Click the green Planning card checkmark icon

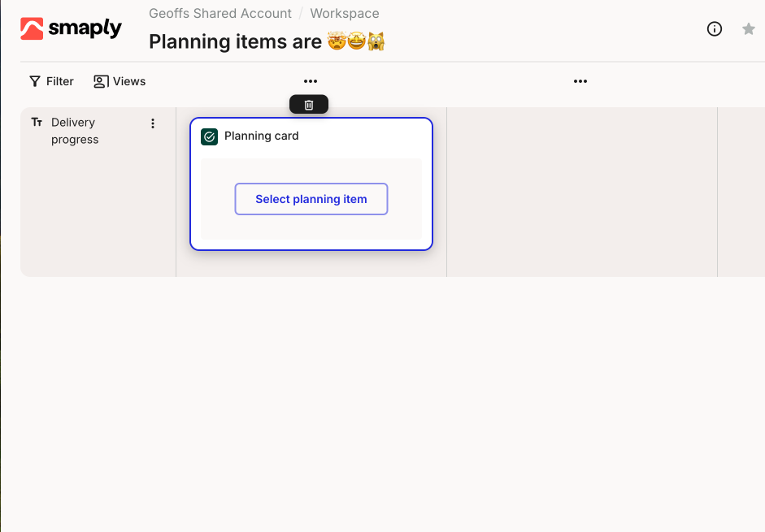[209, 136]
